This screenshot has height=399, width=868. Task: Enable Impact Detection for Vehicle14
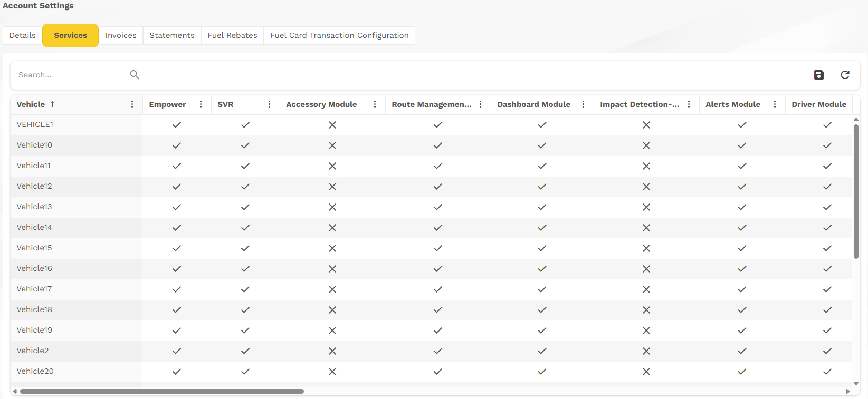[x=646, y=228]
